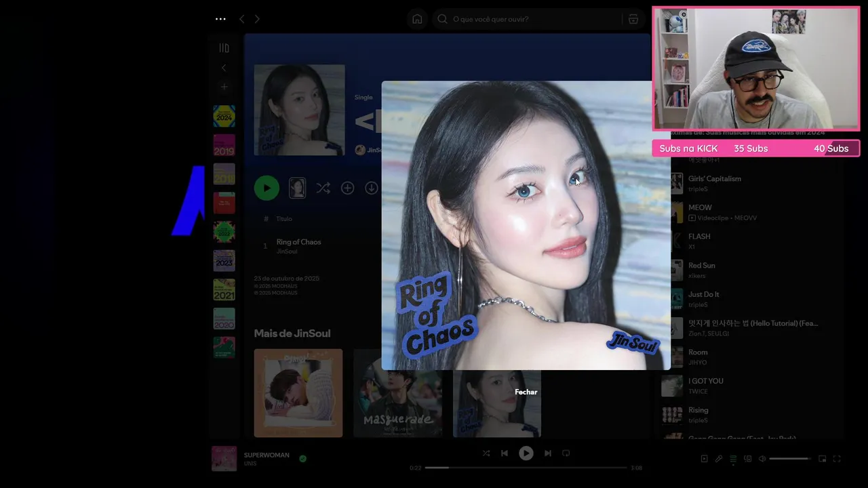The image size is (868, 488).
Task: Open the pink 2019 playlist thumbnail
Action: coord(224,145)
